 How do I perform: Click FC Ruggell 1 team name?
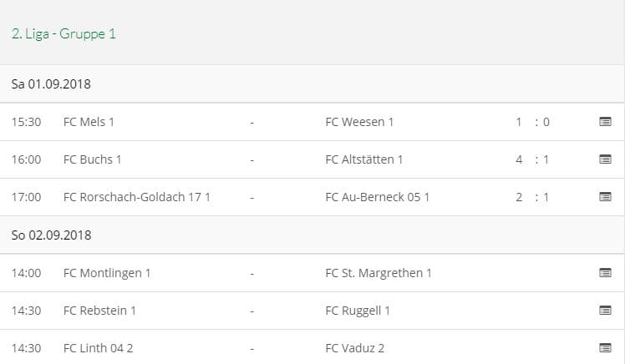click(358, 311)
